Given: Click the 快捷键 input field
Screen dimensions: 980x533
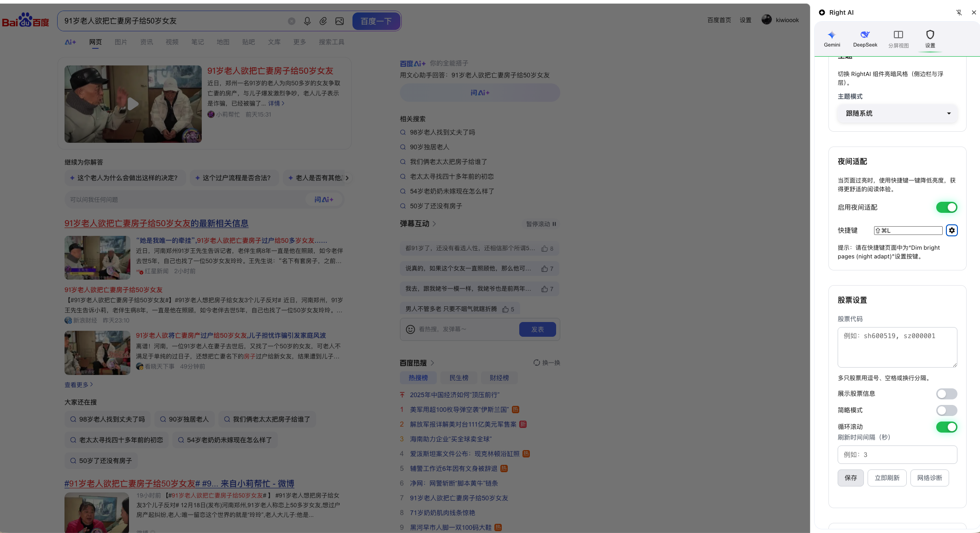Looking at the screenshot, I should pos(908,230).
